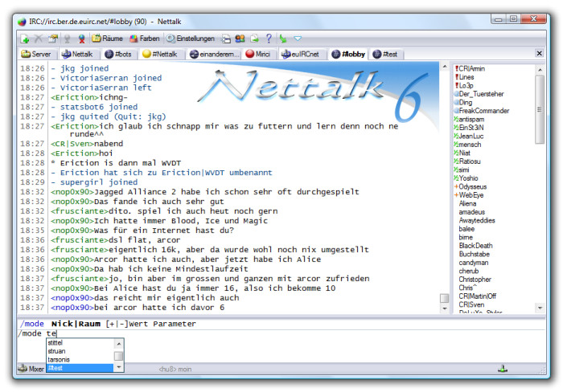
Task: Click the chat scrollbar thumb near the bottom
Action: (445, 298)
